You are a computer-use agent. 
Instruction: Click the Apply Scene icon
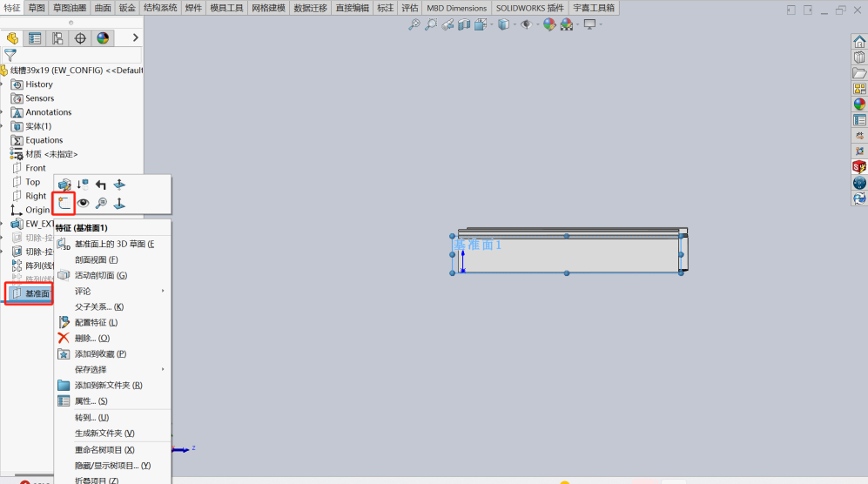pyautogui.click(x=566, y=24)
